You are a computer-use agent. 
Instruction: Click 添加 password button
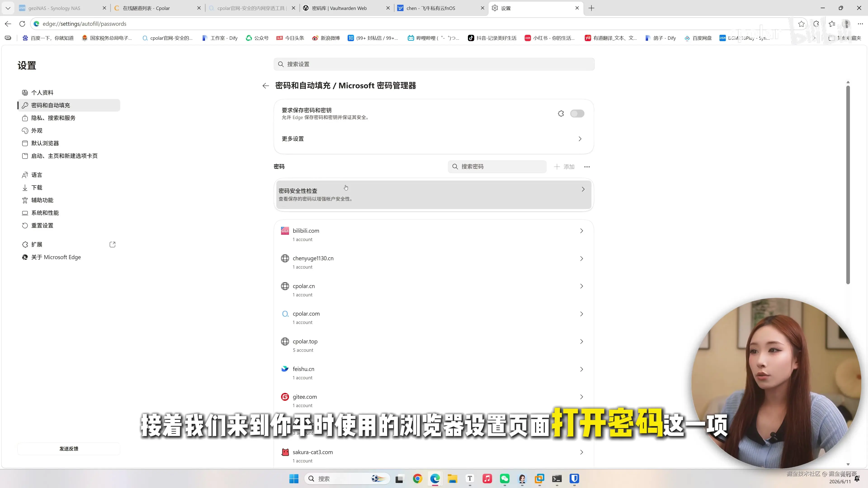pos(564,167)
